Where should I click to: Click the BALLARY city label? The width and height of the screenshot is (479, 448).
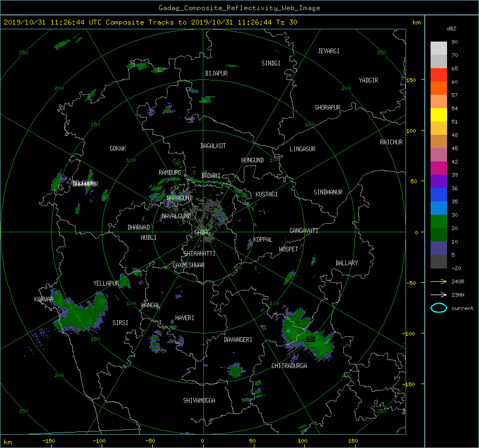346,263
